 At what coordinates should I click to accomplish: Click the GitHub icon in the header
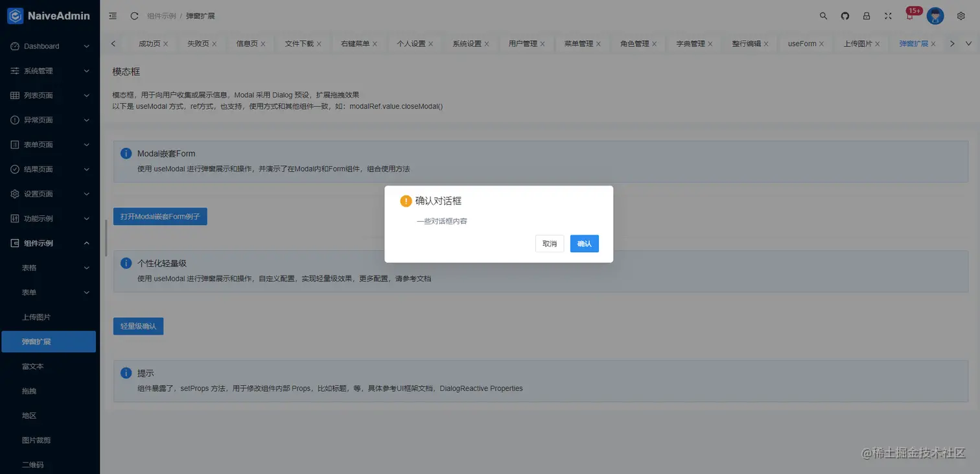point(844,15)
